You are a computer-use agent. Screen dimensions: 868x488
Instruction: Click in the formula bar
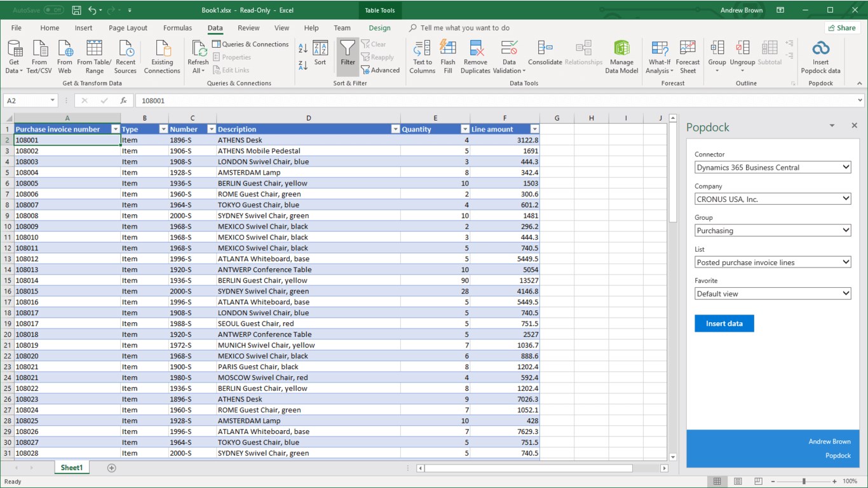click(x=496, y=100)
